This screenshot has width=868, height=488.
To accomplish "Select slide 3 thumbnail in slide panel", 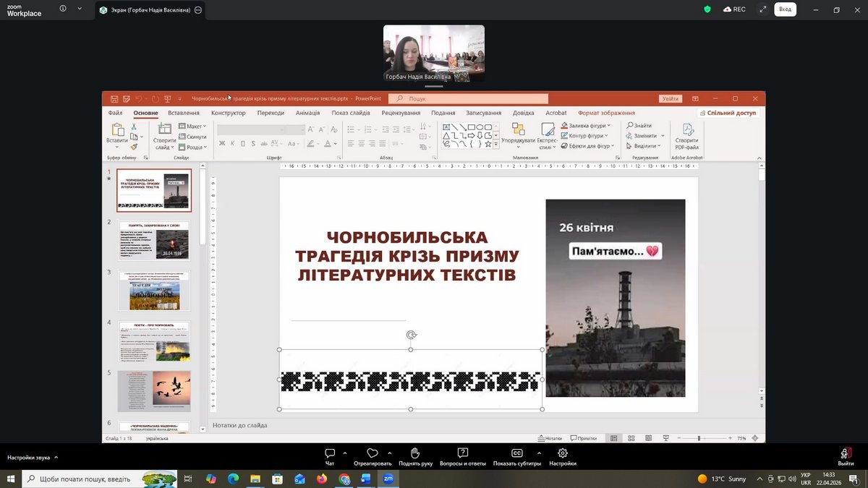I will [x=154, y=291].
